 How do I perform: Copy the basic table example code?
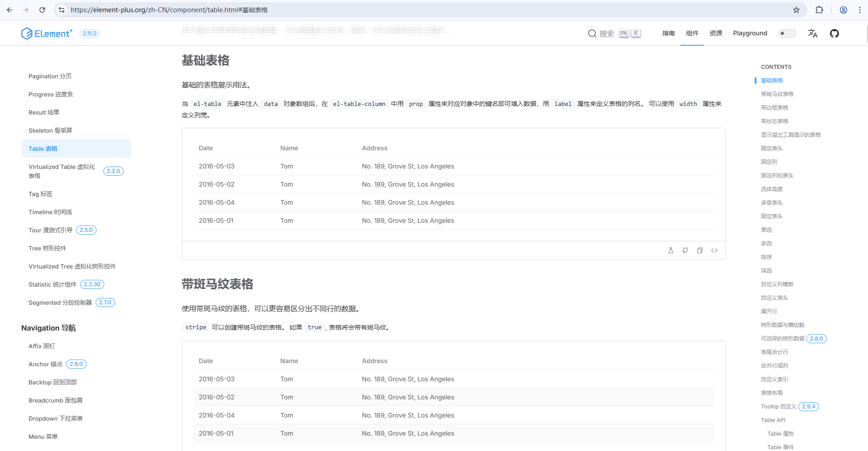[x=700, y=250]
